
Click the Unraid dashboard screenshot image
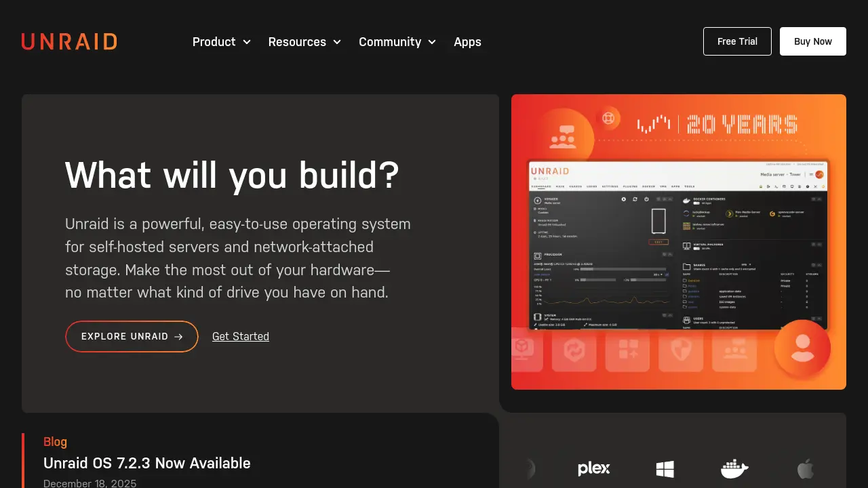click(678, 245)
